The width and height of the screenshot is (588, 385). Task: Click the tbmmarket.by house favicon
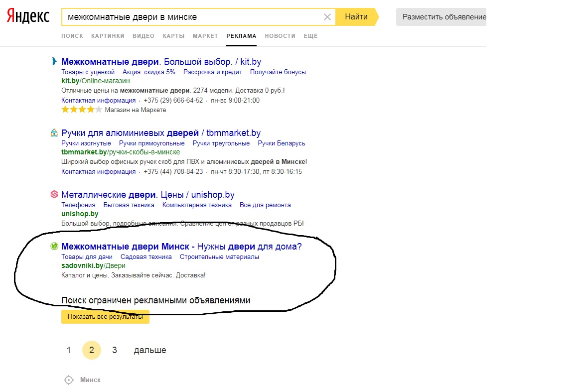coord(54,132)
